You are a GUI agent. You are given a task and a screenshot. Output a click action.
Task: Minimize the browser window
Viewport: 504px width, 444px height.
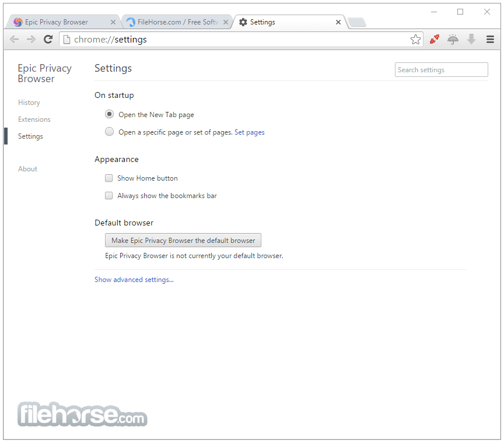pyautogui.click(x=434, y=12)
